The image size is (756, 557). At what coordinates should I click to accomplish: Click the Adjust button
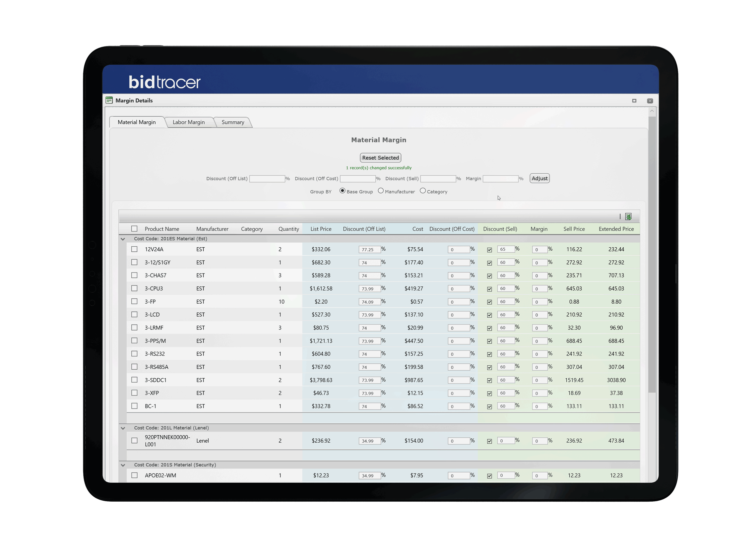click(x=539, y=178)
